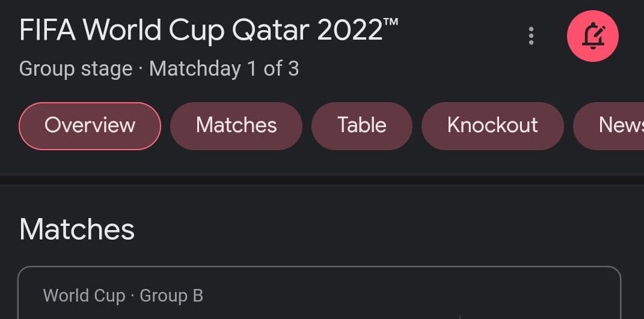Select the Overview tab
The height and width of the screenshot is (319, 644).
pos(90,126)
